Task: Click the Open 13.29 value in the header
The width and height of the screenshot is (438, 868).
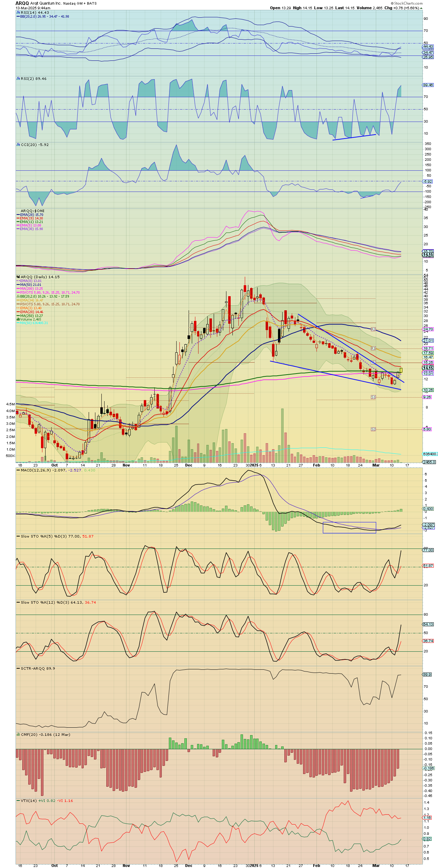Action: click(280, 8)
